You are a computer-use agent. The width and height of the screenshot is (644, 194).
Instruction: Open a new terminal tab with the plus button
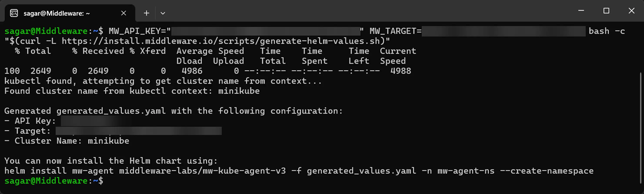tap(146, 13)
